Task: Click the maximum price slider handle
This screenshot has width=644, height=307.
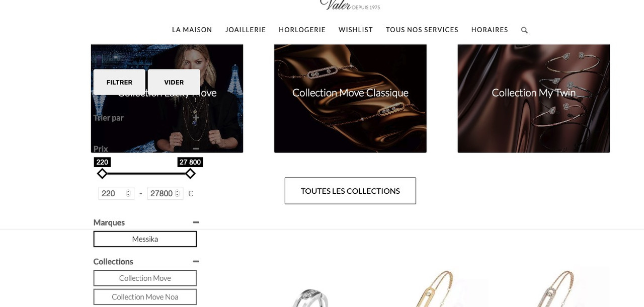Action: pos(190,174)
